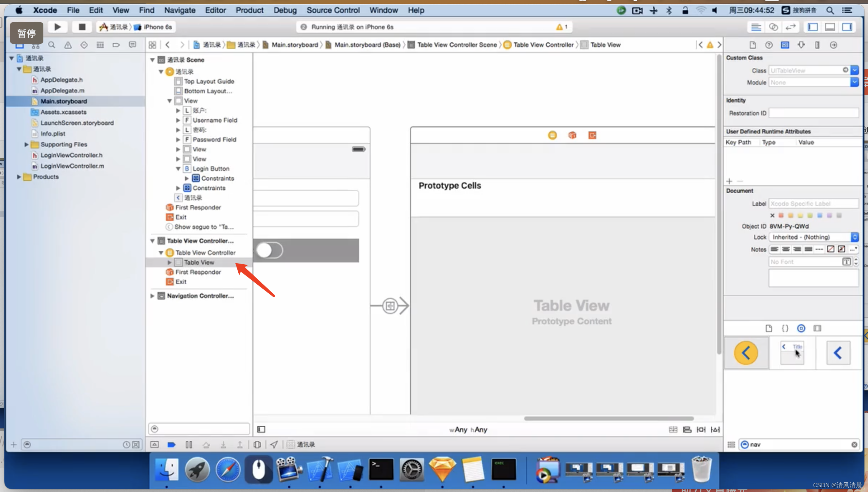Click the First Responder cube in scene dock

(572, 135)
